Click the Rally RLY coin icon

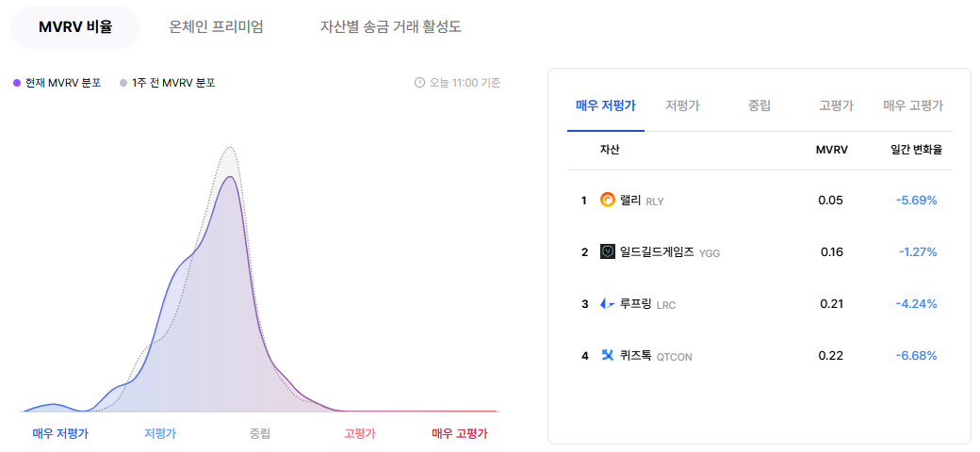coord(608,200)
